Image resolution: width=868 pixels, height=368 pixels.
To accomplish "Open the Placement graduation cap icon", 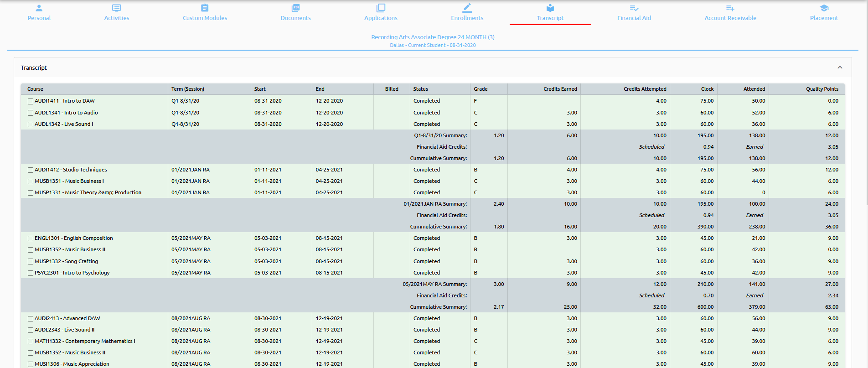I will [x=824, y=8].
